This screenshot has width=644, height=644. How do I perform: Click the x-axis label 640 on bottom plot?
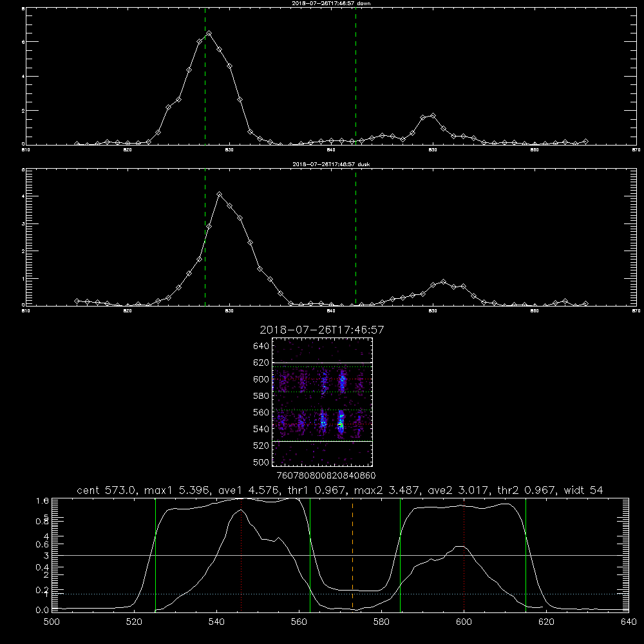(629, 622)
